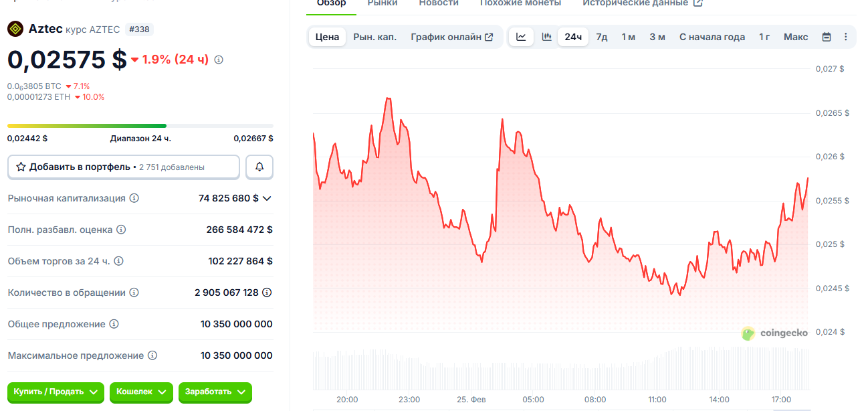Select the Похожие монеты tab

point(521,3)
